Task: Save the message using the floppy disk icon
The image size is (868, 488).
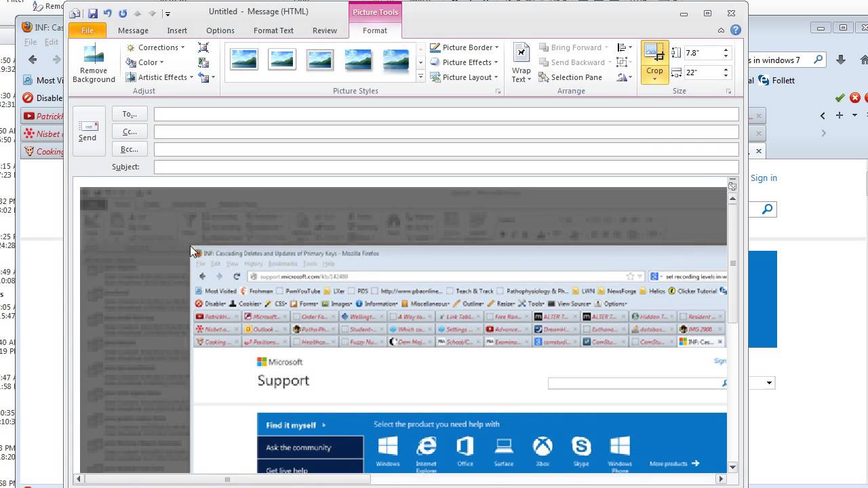Action: [92, 13]
